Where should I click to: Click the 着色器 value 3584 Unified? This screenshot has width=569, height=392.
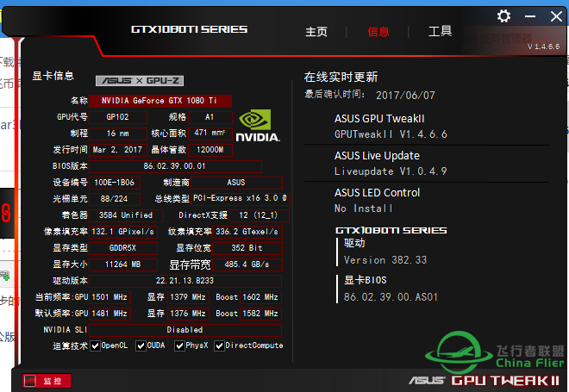(126, 215)
